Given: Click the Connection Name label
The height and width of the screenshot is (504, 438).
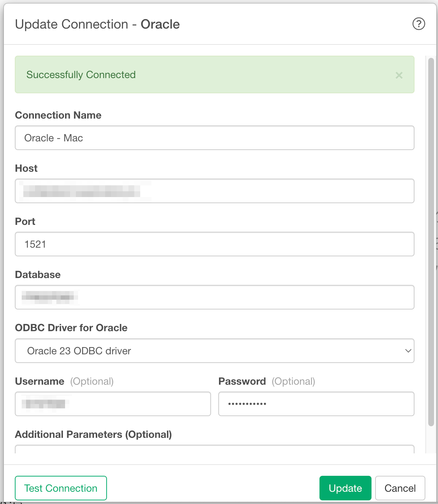Looking at the screenshot, I should tap(58, 115).
